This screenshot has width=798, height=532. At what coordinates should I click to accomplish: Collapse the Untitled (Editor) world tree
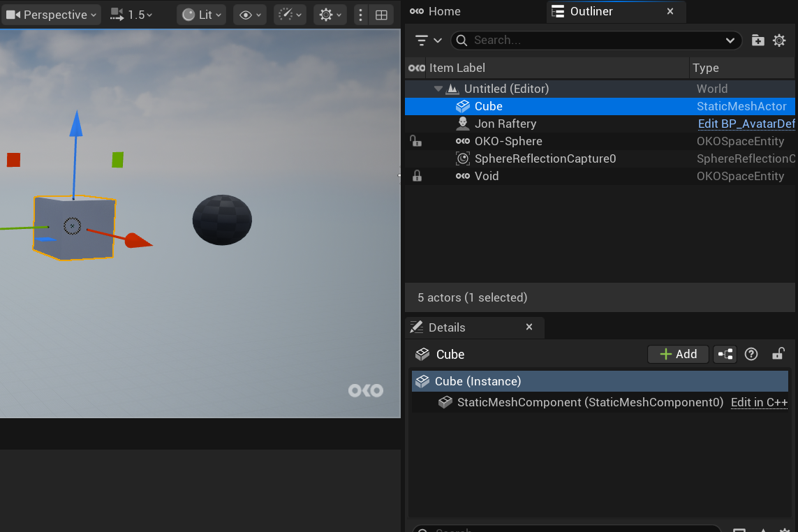(438, 89)
